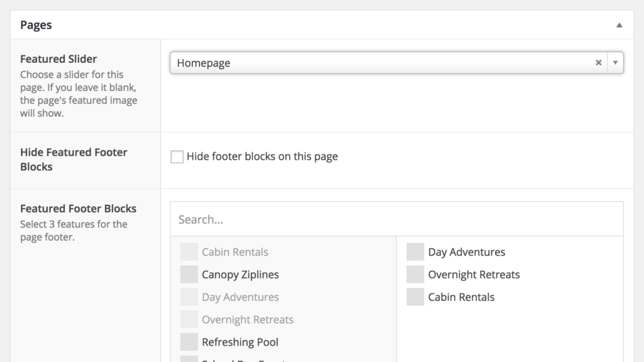Click disabled Cabin Rentals in left list
644x362 pixels.
click(x=235, y=252)
